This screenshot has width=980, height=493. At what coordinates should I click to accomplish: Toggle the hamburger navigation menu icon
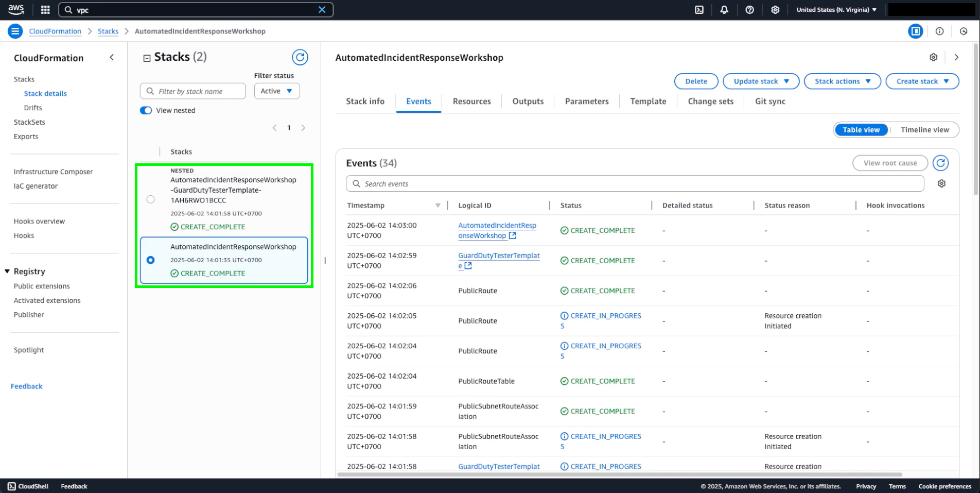[15, 31]
